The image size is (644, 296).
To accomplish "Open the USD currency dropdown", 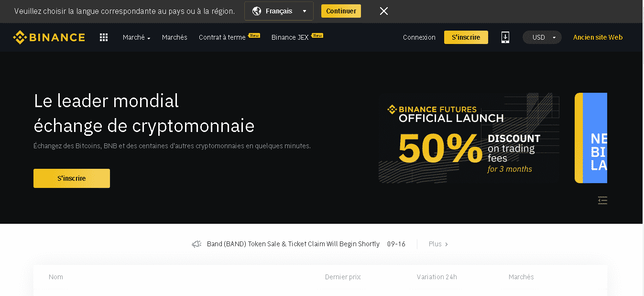I will (542, 37).
